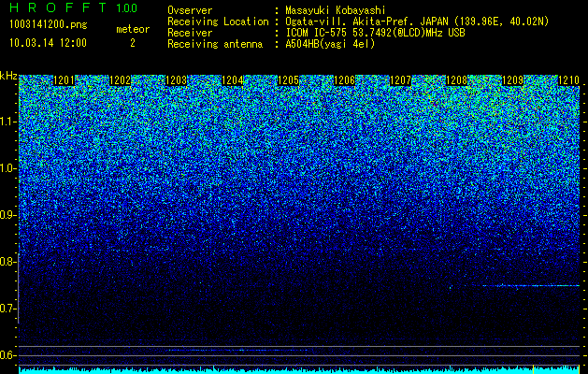Screen dimensions: 588x374
Task: Click the 1202 time marker
Action: point(120,80)
